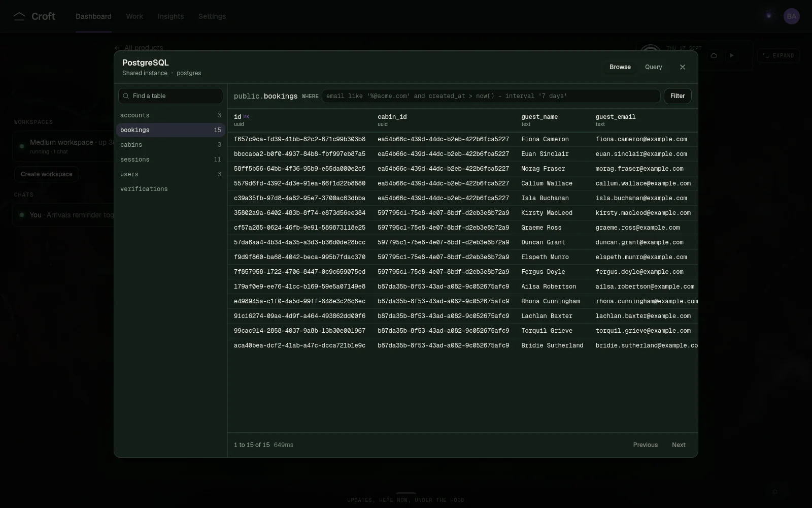
Task: Click id cell starting with 179af0e9
Action: point(299,287)
